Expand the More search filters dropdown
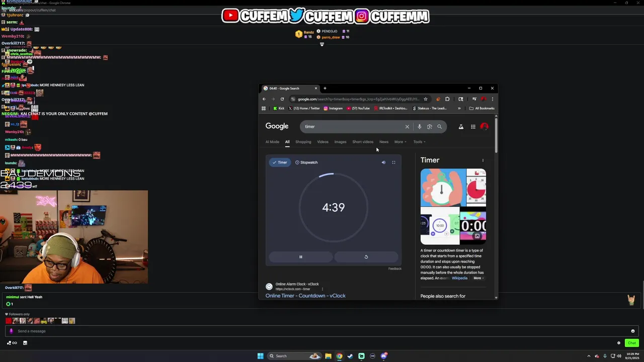The width and height of the screenshot is (644, 362). point(400,142)
